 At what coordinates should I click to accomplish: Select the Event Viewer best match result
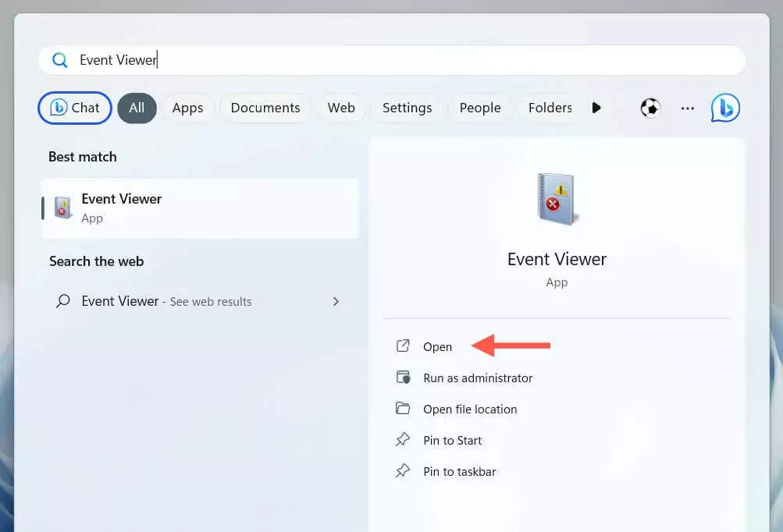[x=200, y=208]
